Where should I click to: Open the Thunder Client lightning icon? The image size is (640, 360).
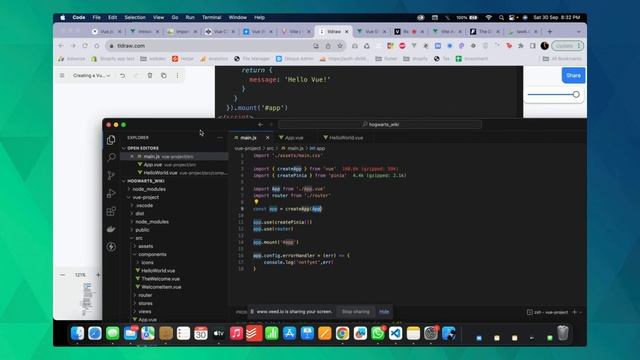tap(111, 247)
